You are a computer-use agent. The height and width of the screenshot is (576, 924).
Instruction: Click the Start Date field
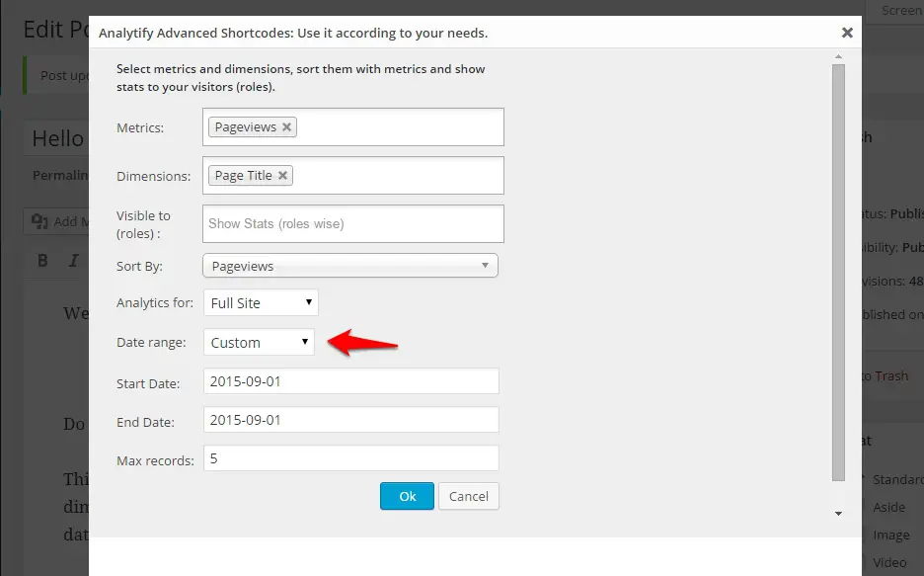351,381
